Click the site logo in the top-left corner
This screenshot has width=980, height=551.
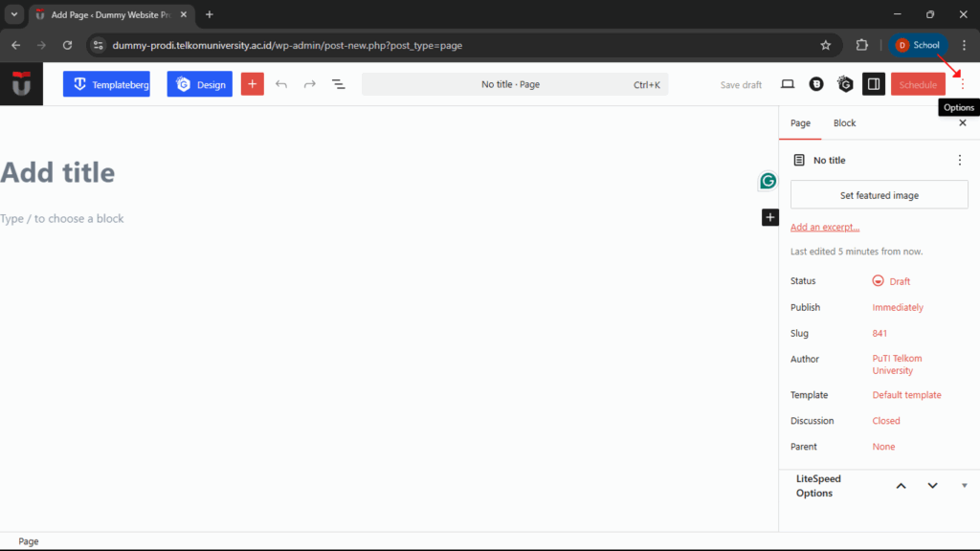[x=21, y=84]
